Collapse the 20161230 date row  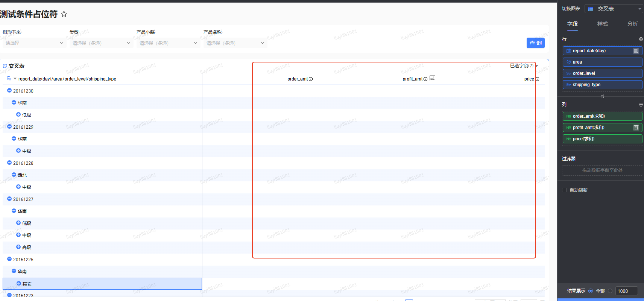point(9,91)
